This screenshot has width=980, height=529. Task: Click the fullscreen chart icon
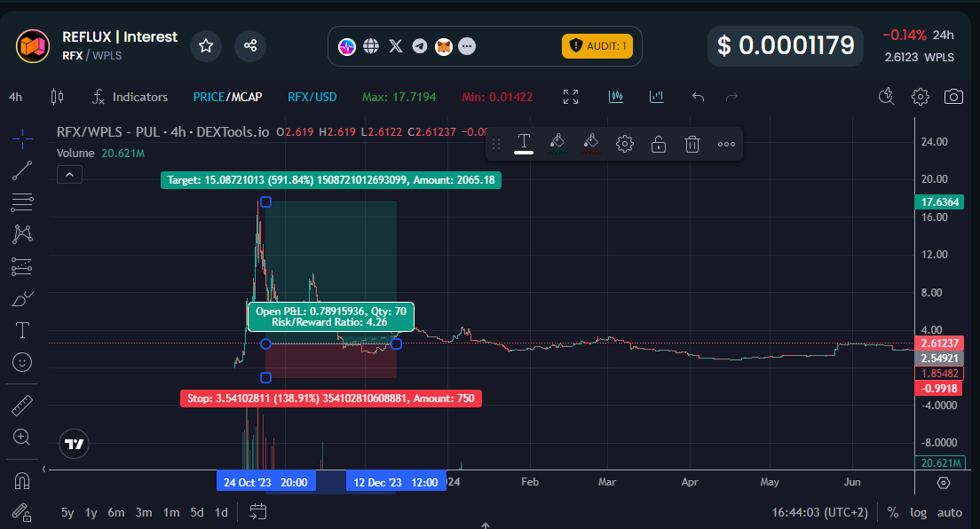pos(571,97)
